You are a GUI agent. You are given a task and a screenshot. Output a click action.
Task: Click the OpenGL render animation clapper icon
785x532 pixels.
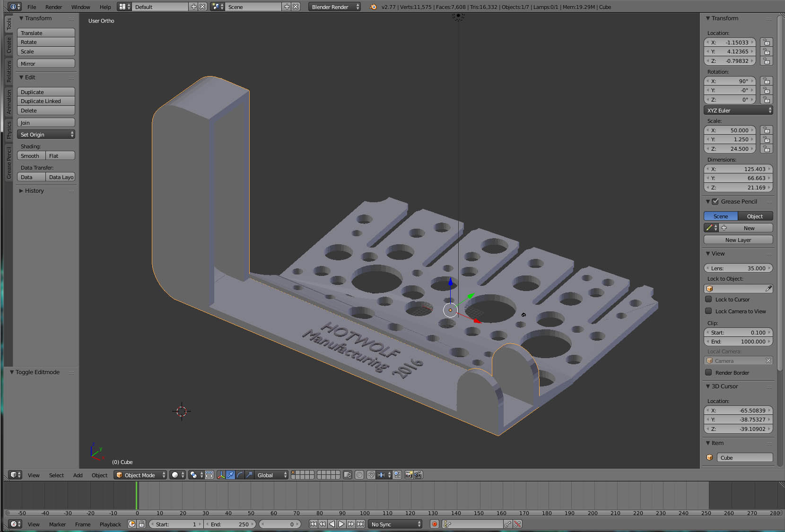pos(418,475)
